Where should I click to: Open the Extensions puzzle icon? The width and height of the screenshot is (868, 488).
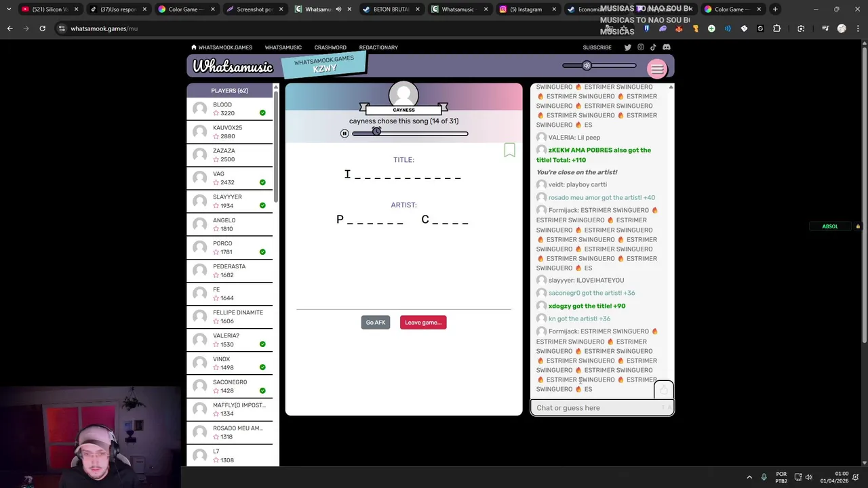tap(776, 28)
